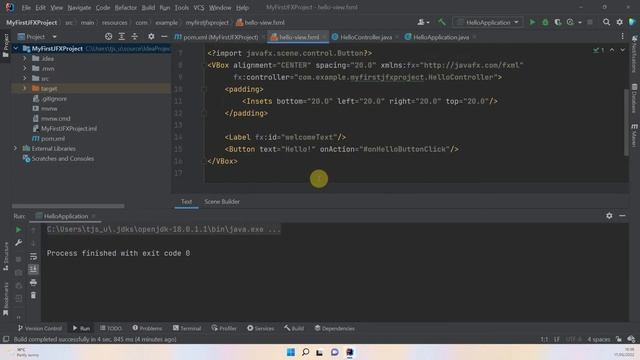Screen dimensions: 640x360
Task: Run HelloApplication with green play button
Action: tap(532, 22)
